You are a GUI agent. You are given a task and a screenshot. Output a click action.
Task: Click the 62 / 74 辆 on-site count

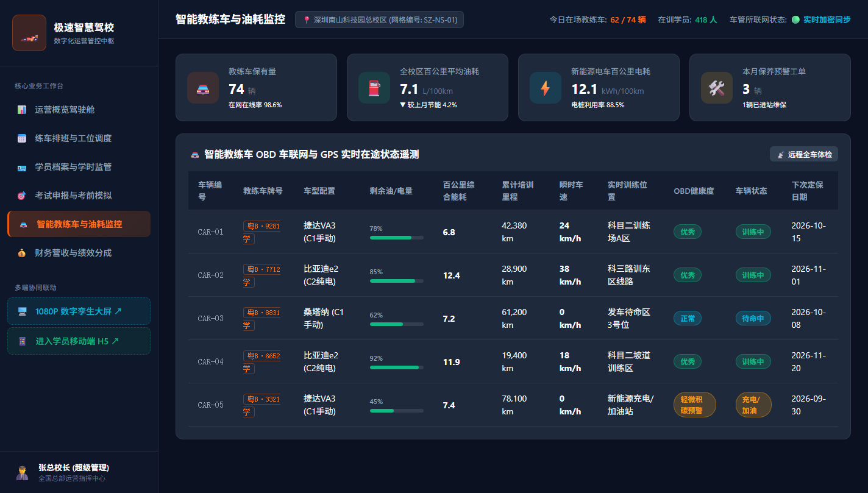[628, 20]
